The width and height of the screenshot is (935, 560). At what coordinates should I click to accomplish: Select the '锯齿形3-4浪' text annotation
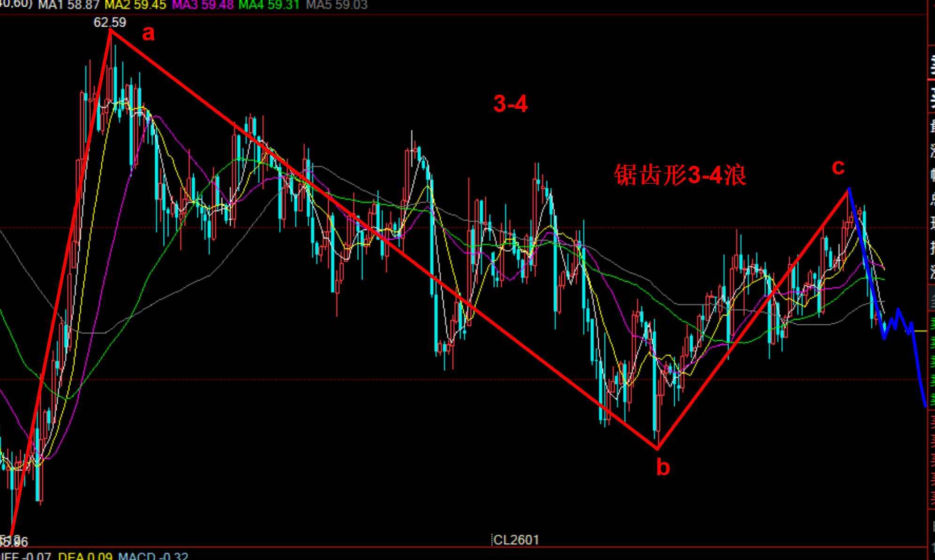tap(680, 175)
